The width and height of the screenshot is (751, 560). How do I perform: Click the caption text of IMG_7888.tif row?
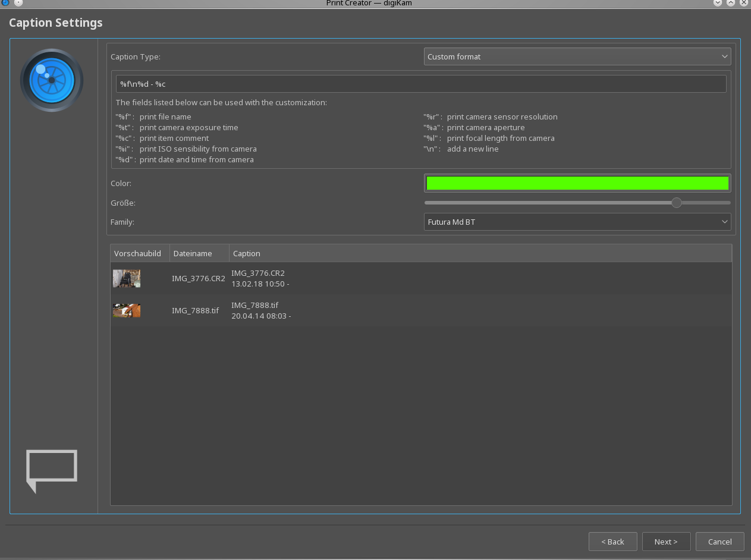(x=261, y=310)
